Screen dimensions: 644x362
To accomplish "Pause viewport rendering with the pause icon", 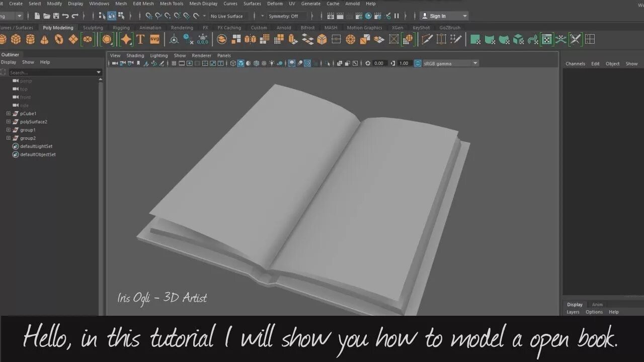I will 396,16.
